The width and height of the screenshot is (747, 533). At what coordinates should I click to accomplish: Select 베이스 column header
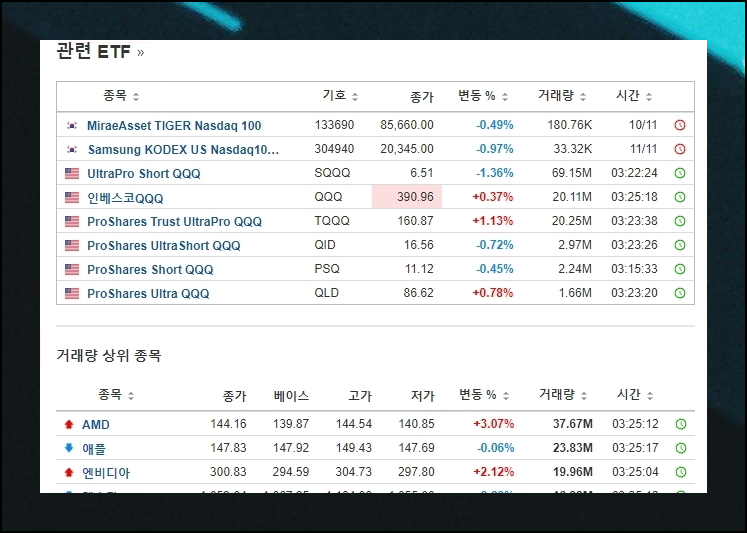coord(291,396)
